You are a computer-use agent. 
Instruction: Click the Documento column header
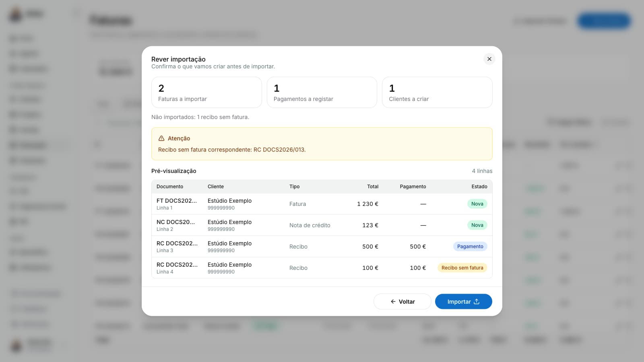[170, 187]
